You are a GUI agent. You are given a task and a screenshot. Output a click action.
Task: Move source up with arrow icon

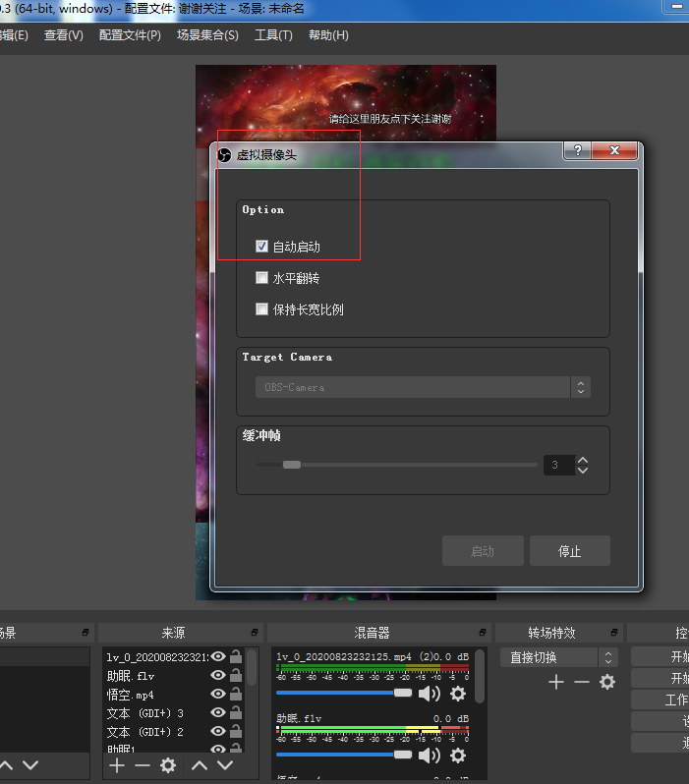200,764
